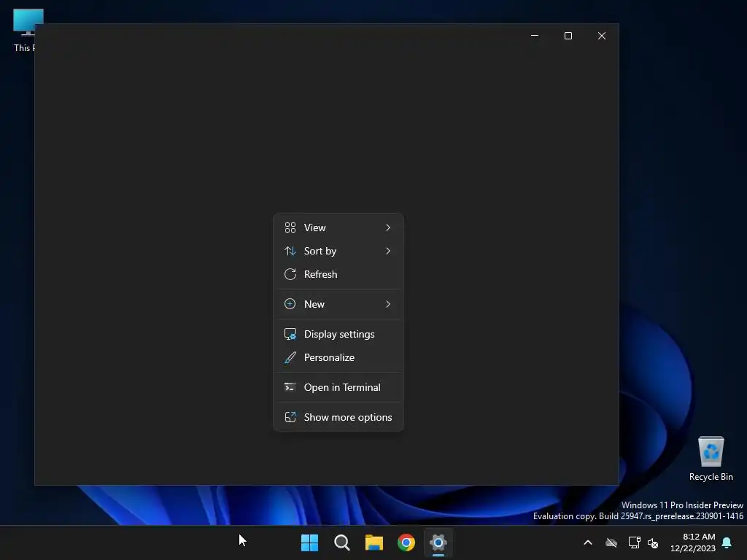The image size is (747, 560).
Task: Close the dark Settings window
Action: click(x=602, y=36)
